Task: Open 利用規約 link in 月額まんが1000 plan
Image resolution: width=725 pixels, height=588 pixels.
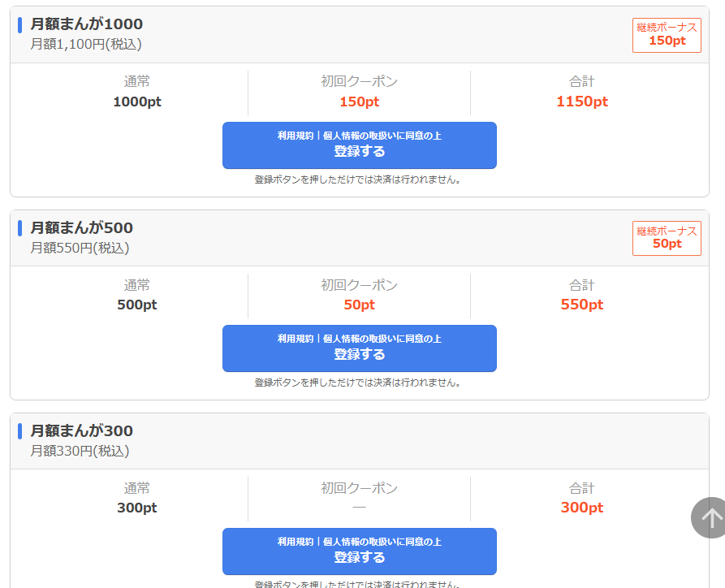Action: coord(294,136)
